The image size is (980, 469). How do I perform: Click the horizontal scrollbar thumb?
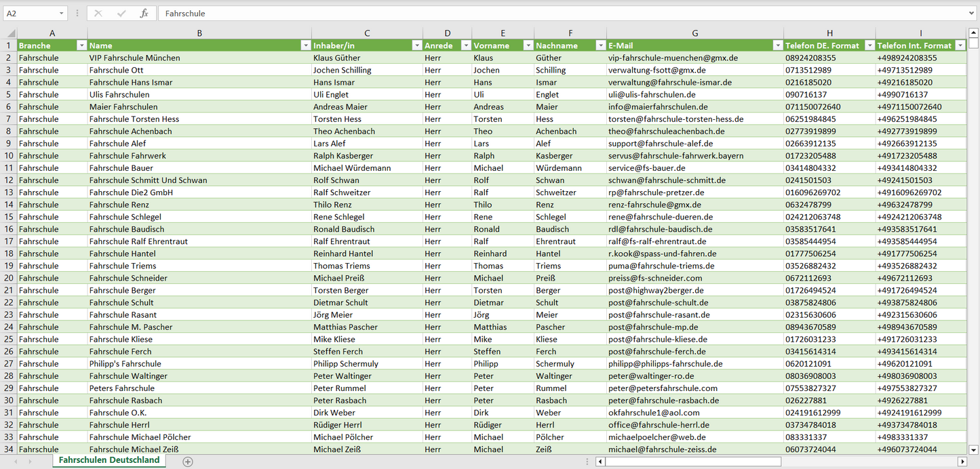tap(693, 462)
